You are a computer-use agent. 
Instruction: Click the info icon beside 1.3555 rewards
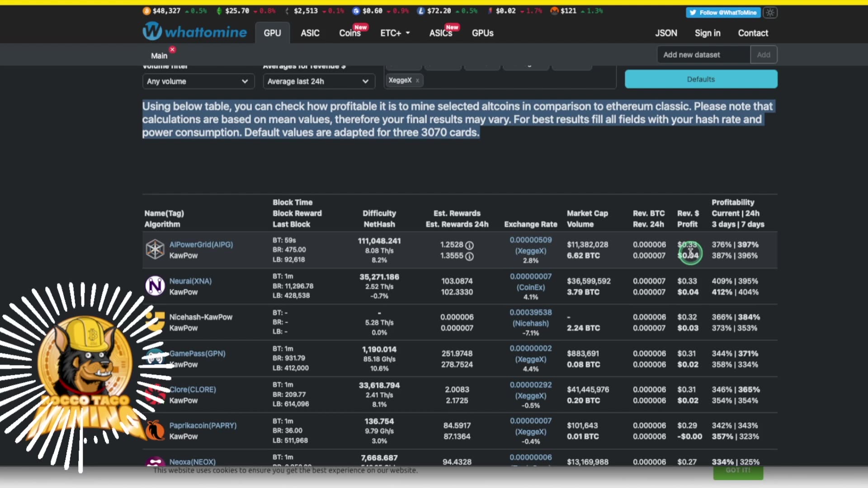tap(470, 256)
